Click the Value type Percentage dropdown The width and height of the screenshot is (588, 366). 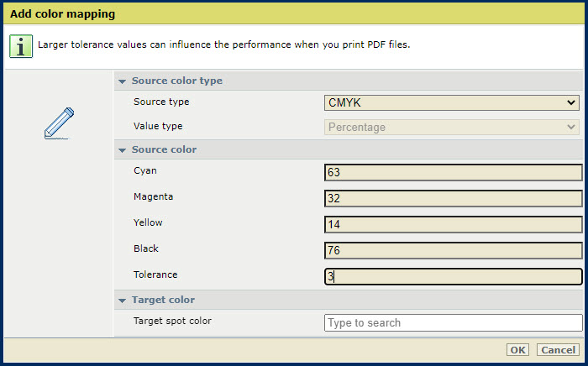(x=452, y=128)
